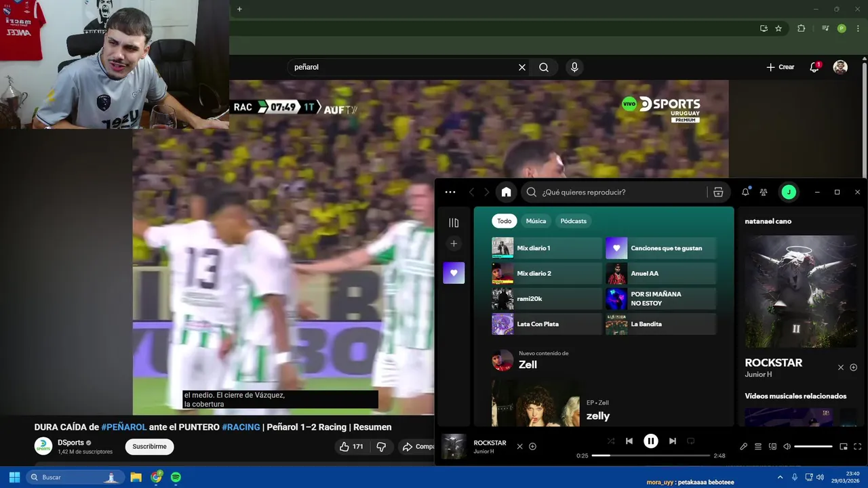Click the install app icon in address bar
The image size is (868, 488).
click(x=764, y=28)
